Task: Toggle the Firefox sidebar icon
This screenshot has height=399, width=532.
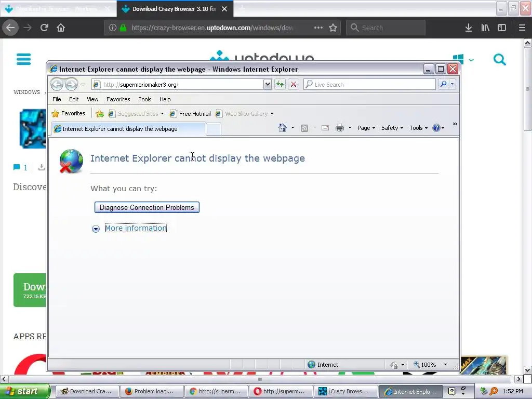Action: pos(502,28)
